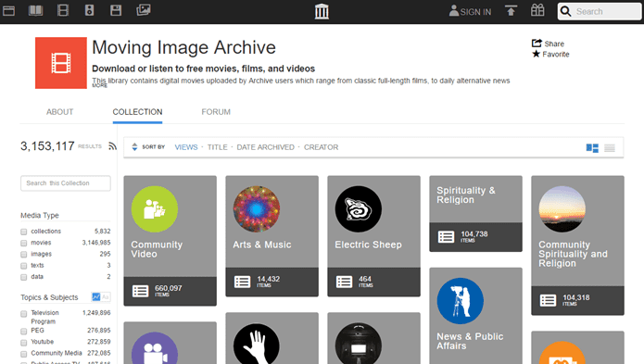Open the Web archive icon in top bar
The height and width of the screenshot is (364, 644).
point(8,11)
